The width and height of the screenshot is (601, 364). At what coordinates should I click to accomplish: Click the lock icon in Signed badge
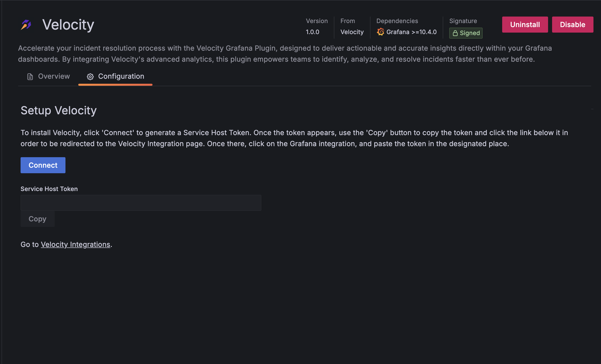tap(455, 33)
